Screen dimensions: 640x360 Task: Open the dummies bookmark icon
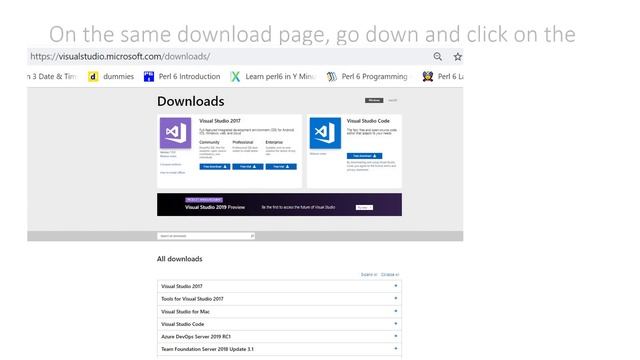pos(93,76)
